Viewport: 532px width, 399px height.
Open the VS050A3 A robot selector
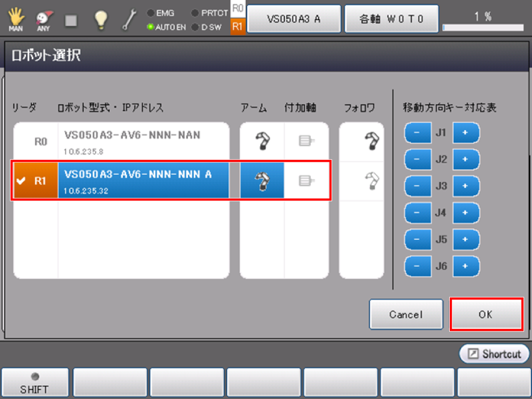294,19
